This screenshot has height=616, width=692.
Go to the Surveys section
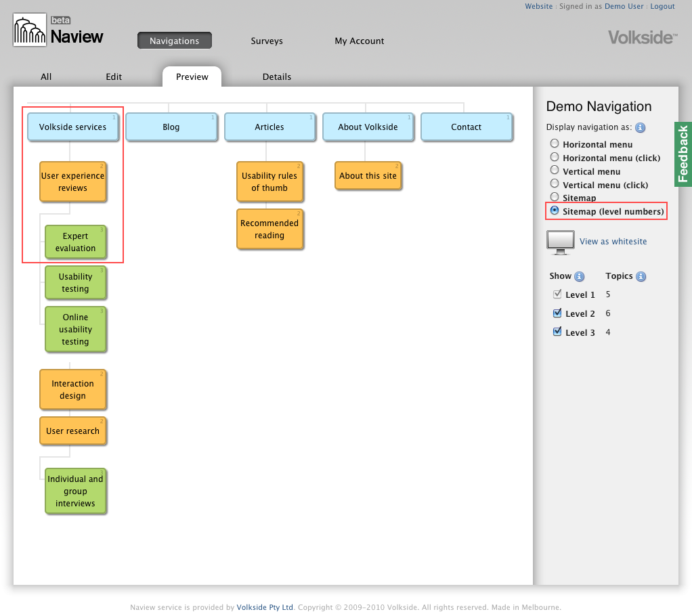267,41
